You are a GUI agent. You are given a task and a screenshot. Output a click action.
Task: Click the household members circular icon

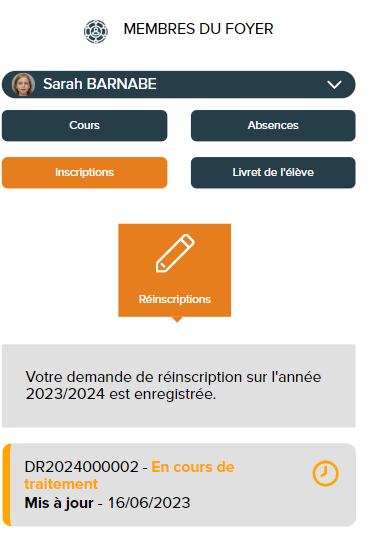coord(96,32)
